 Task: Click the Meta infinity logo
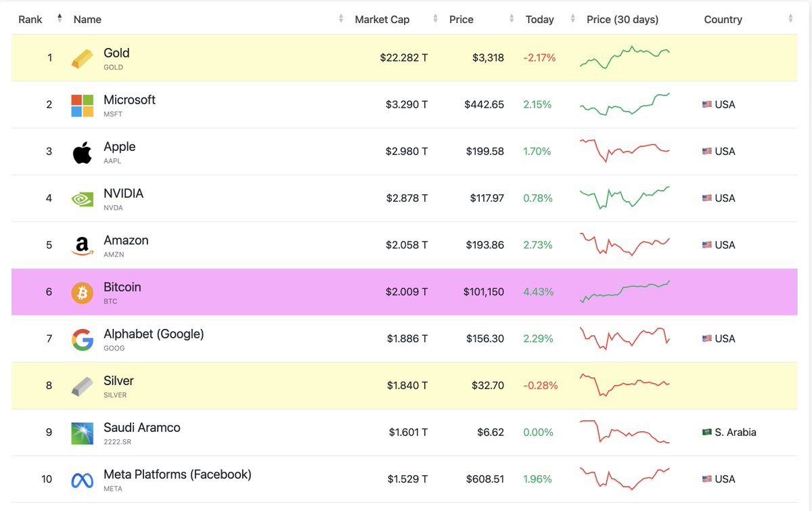click(82, 480)
